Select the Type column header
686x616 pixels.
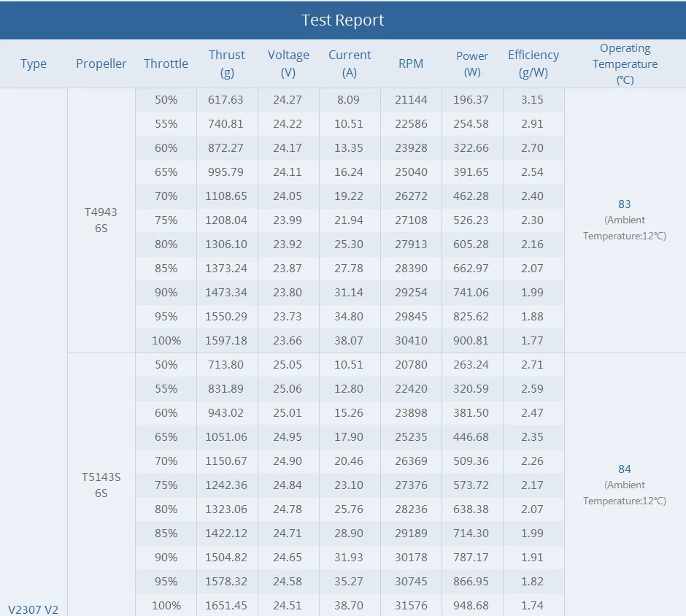click(34, 63)
